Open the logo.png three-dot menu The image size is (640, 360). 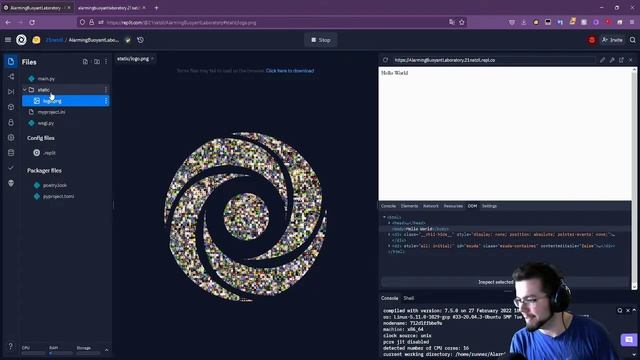pyautogui.click(x=106, y=101)
